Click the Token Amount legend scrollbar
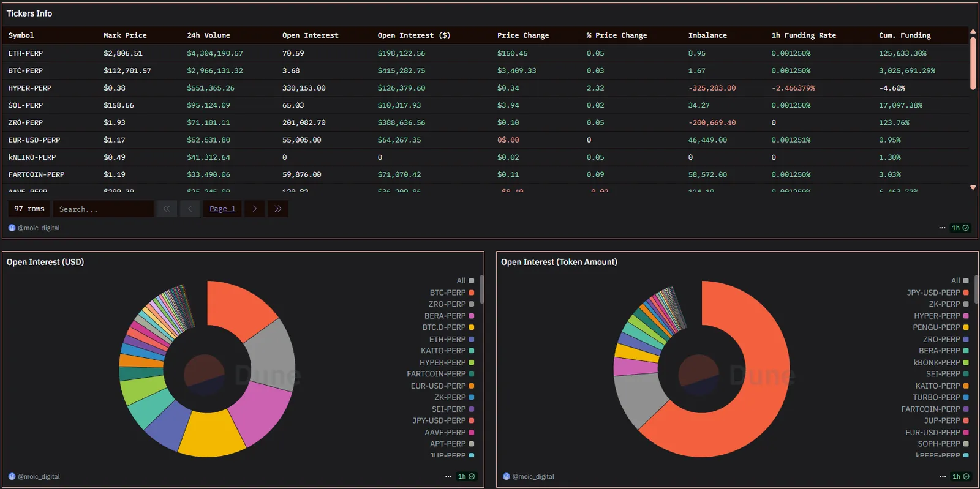 click(x=976, y=289)
